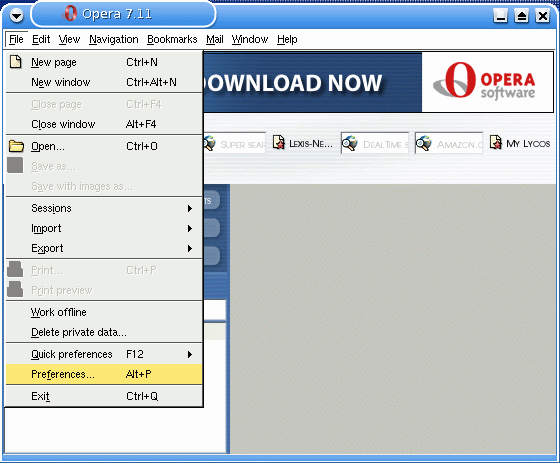
Task: Click the Super Search magnifier icon
Action: click(x=209, y=143)
